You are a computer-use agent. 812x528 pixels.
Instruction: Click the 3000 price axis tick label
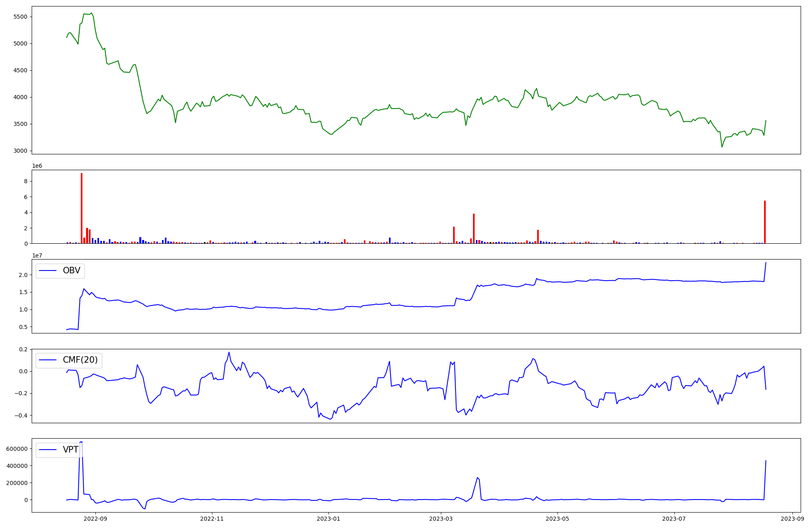pyautogui.click(x=20, y=151)
